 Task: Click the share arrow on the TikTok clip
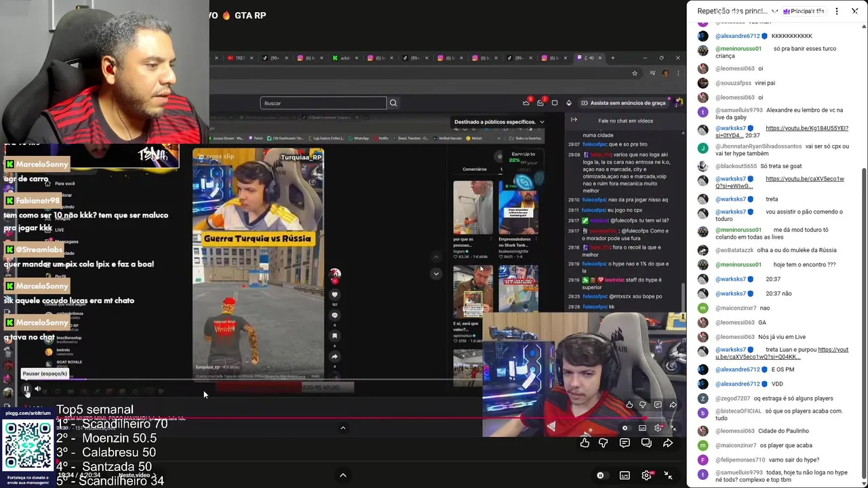(334, 356)
